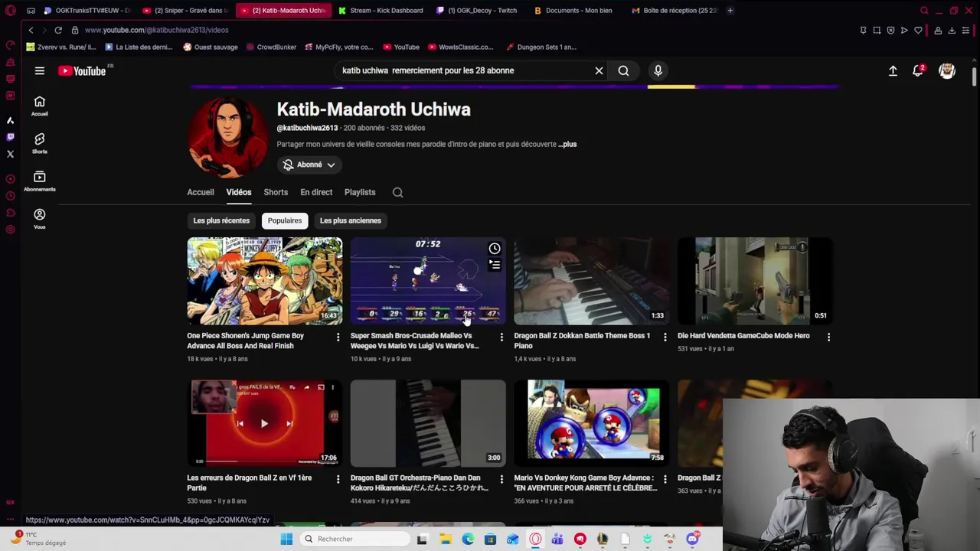980x551 pixels.
Task: Open the Windows Start menu
Action: [x=286, y=539]
